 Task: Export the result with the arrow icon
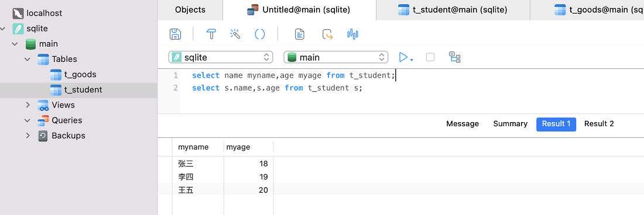327,33
